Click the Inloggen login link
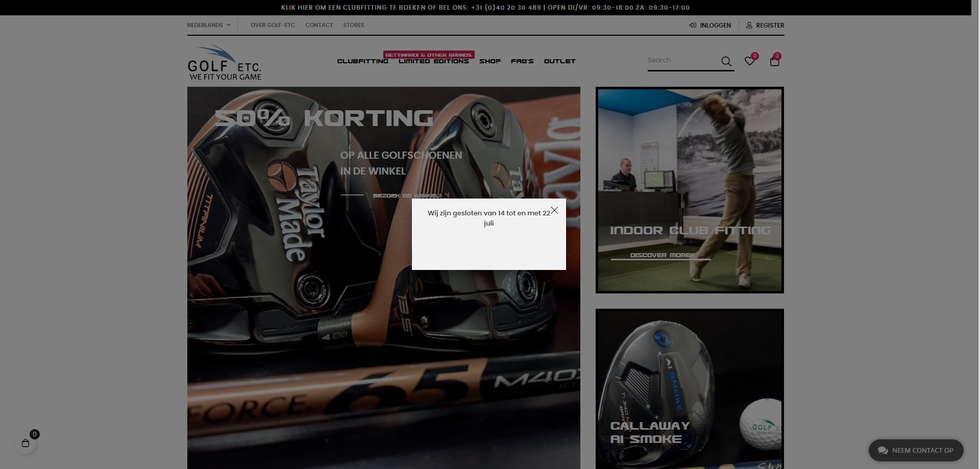980x469 pixels. 710,25
